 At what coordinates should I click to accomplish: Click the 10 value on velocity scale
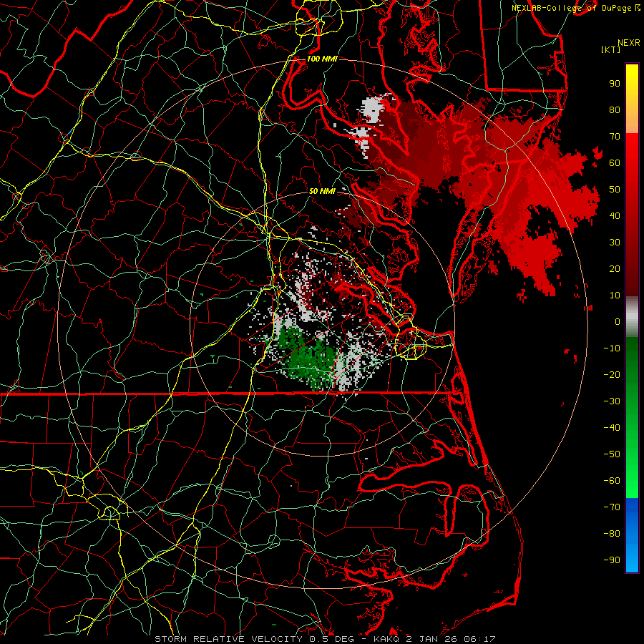[x=615, y=296]
